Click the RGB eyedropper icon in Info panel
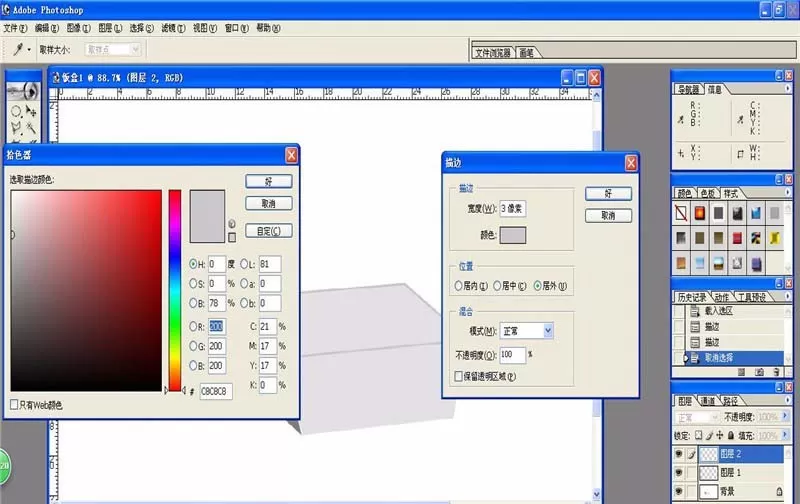 (x=681, y=120)
